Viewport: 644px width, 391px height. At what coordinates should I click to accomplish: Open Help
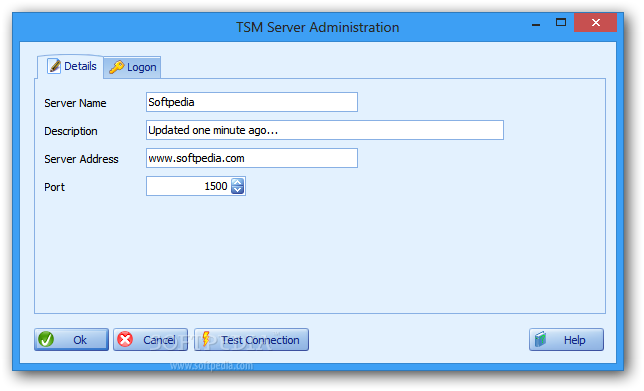tap(566, 339)
